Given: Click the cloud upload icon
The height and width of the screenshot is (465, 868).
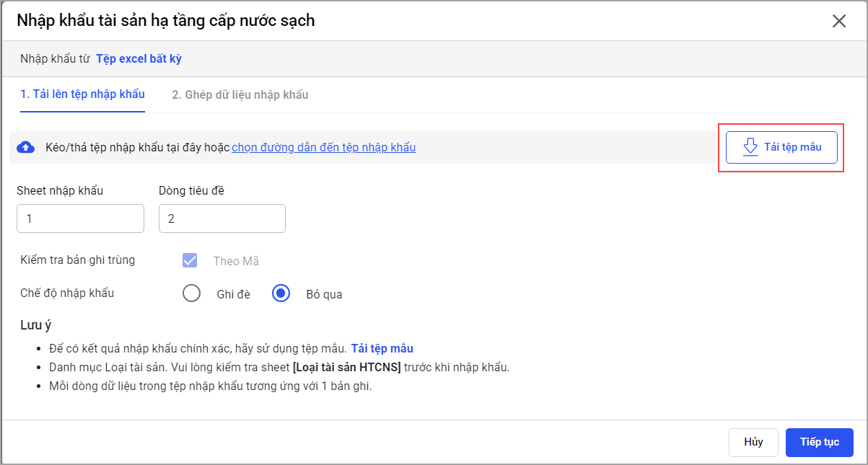Looking at the screenshot, I should (x=26, y=148).
